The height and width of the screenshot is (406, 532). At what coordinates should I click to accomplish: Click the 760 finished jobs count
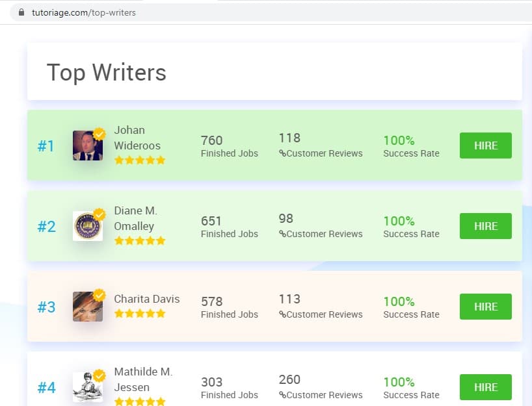[212, 140]
